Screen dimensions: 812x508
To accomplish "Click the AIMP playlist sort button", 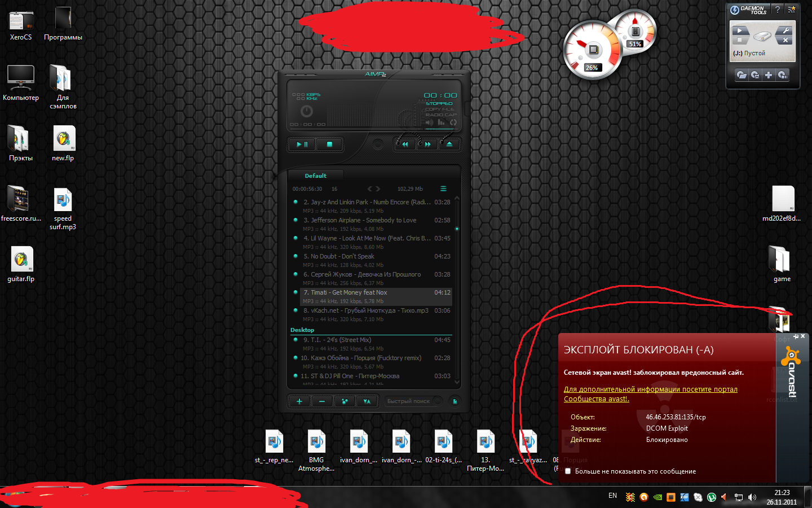I will pyautogui.click(x=367, y=401).
